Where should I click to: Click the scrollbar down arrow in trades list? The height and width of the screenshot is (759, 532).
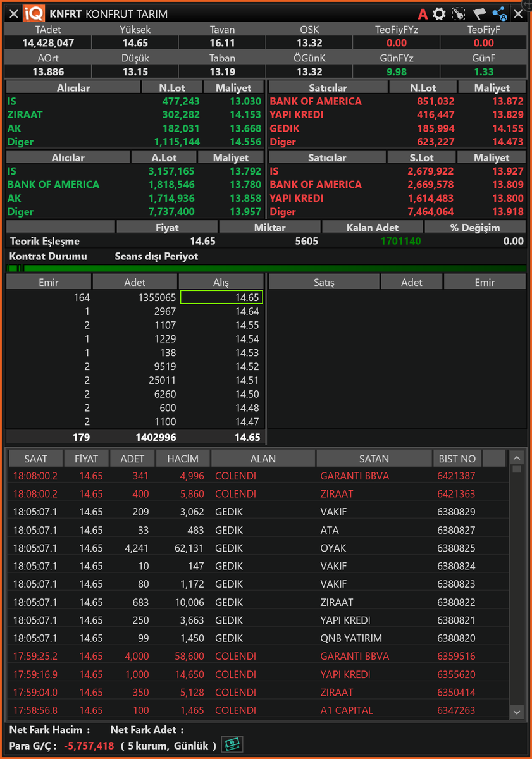[517, 712]
